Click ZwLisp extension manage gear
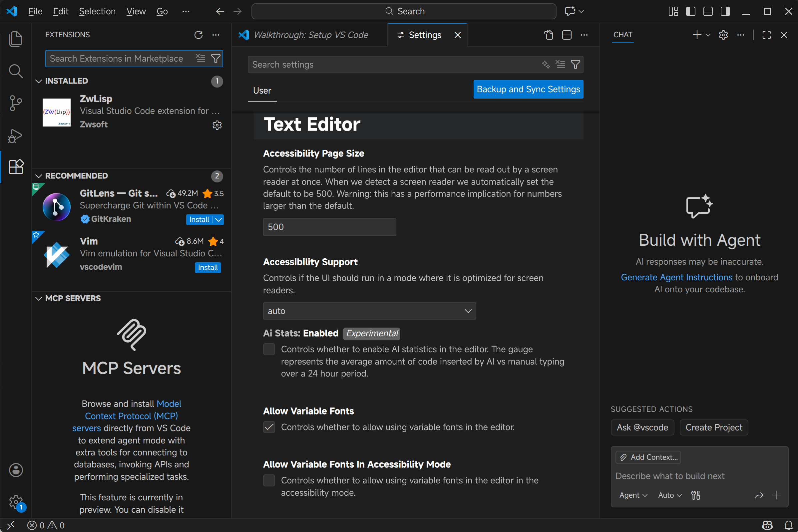 (x=217, y=125)
